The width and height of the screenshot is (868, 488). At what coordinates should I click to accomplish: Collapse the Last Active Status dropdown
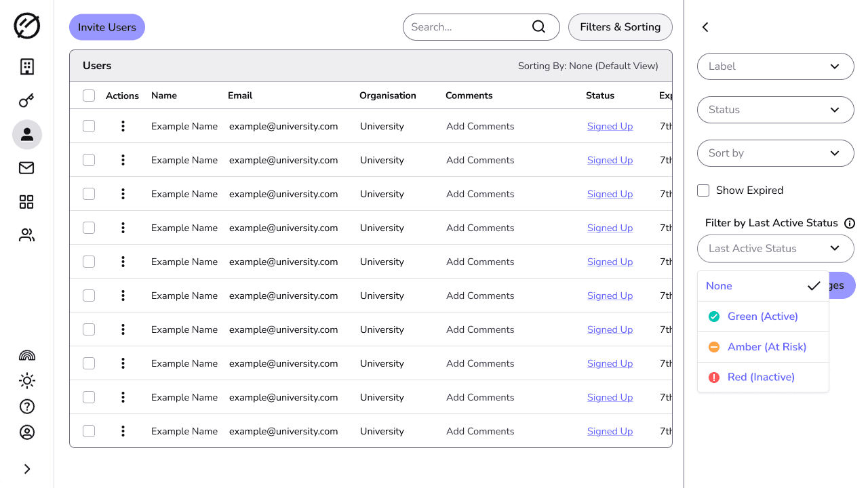point(776,249)
